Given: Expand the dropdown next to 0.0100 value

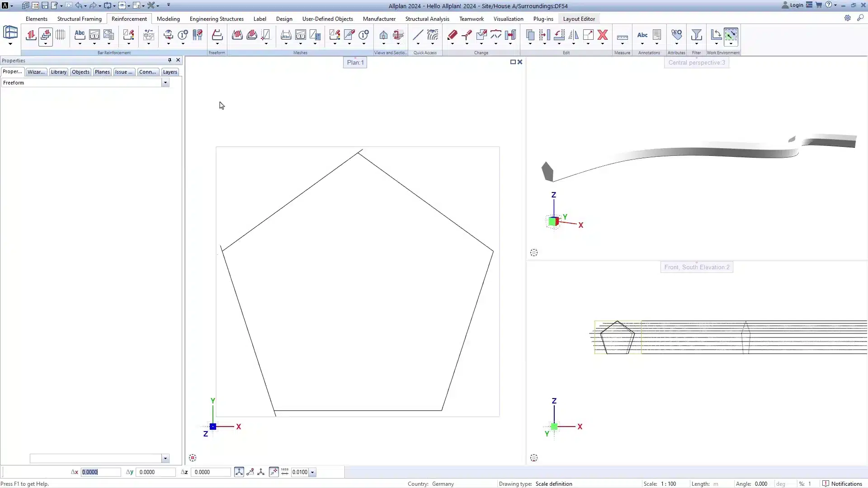Looking at the screenshot, I should pyautogui.click(x=311, y=472).
